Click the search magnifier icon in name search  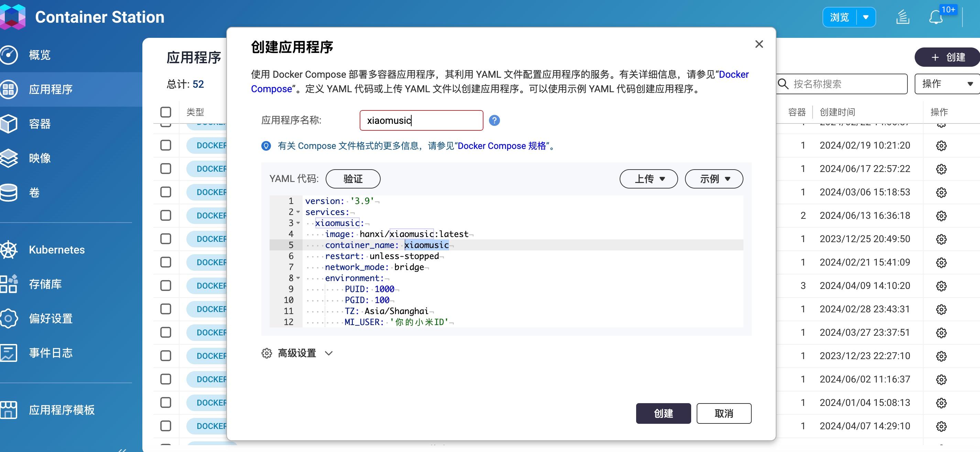click(783, 84)
